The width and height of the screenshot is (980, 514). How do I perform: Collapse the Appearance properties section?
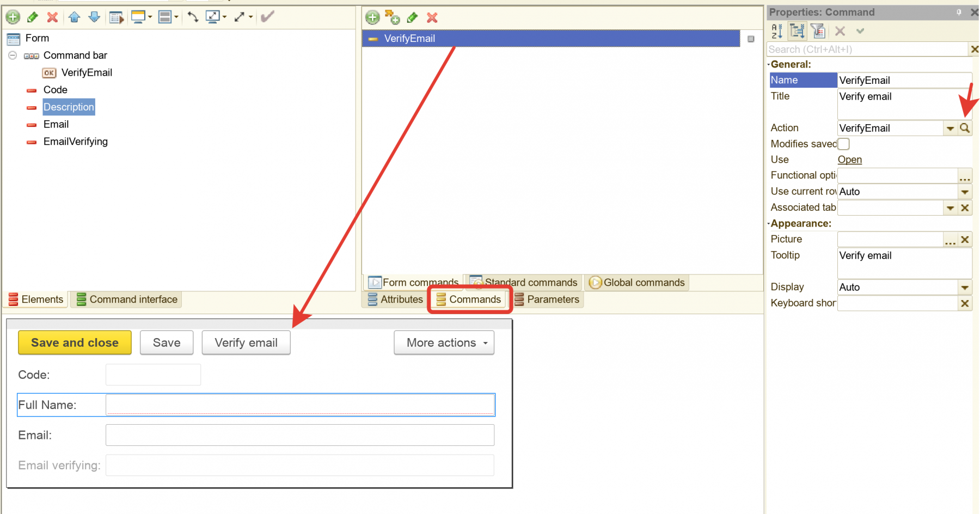click(769, 223)
